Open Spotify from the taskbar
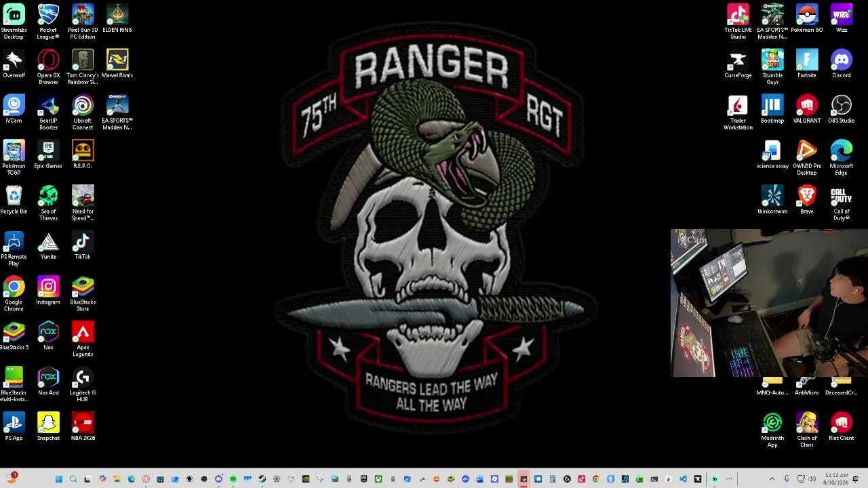 (233, 479)
